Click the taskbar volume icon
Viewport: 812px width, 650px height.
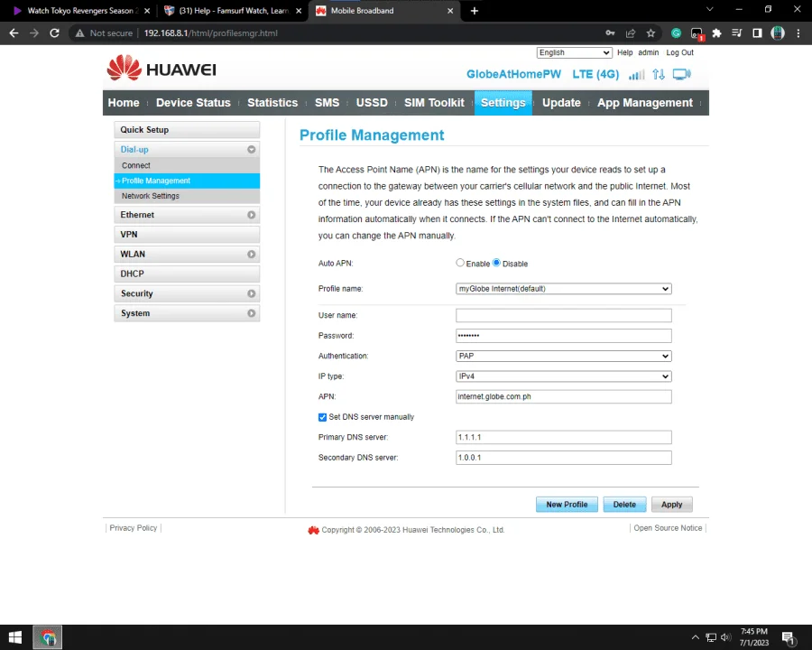[x=726, y=637]
